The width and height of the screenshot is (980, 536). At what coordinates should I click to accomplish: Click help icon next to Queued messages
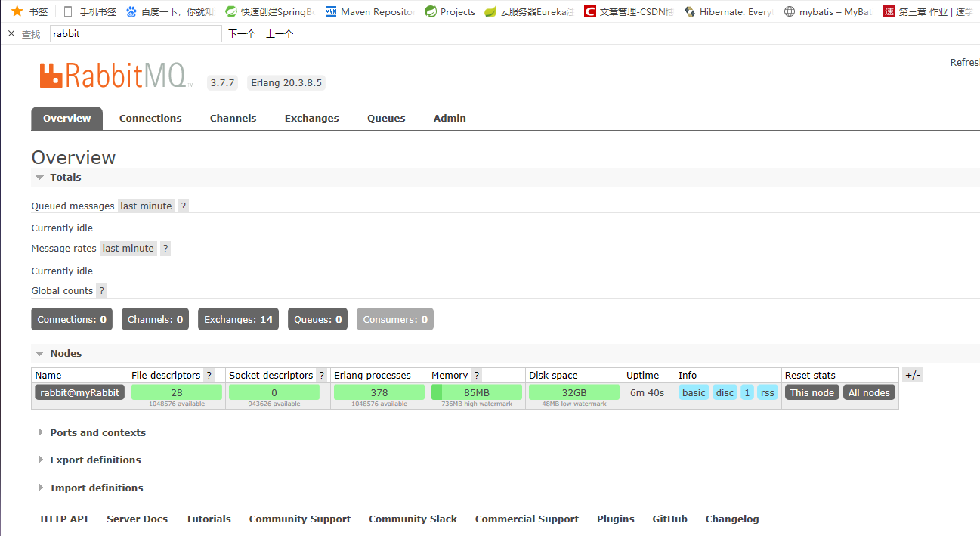click(x=184, y=206)
